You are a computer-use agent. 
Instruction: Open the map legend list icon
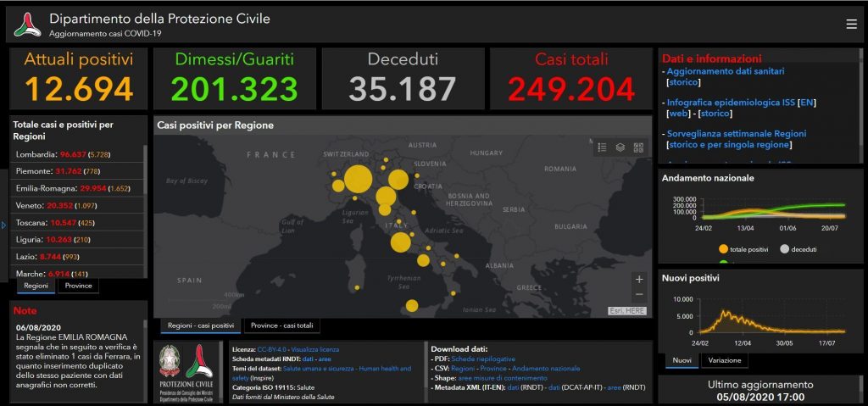tap(602, 147)
